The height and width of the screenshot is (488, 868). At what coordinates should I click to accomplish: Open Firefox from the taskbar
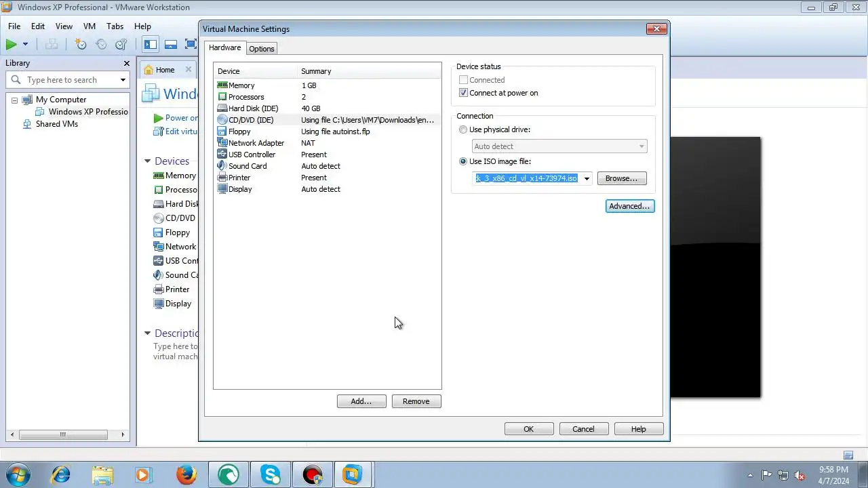click(186, 474)
